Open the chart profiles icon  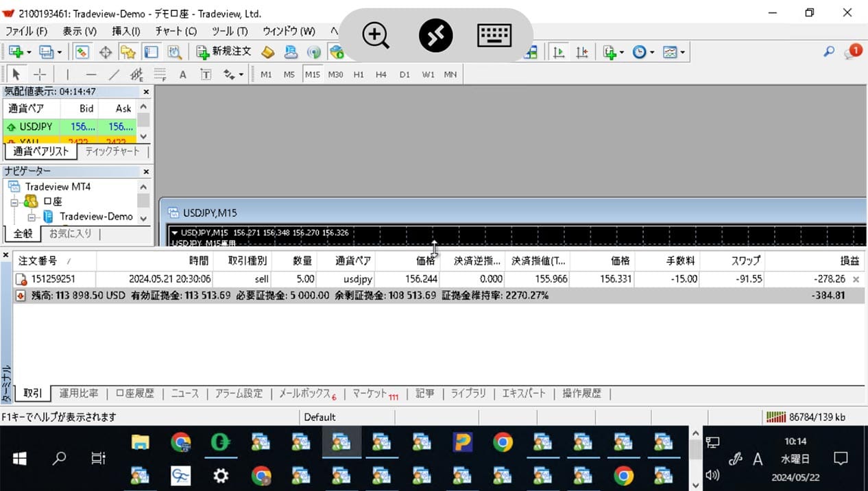46,52
